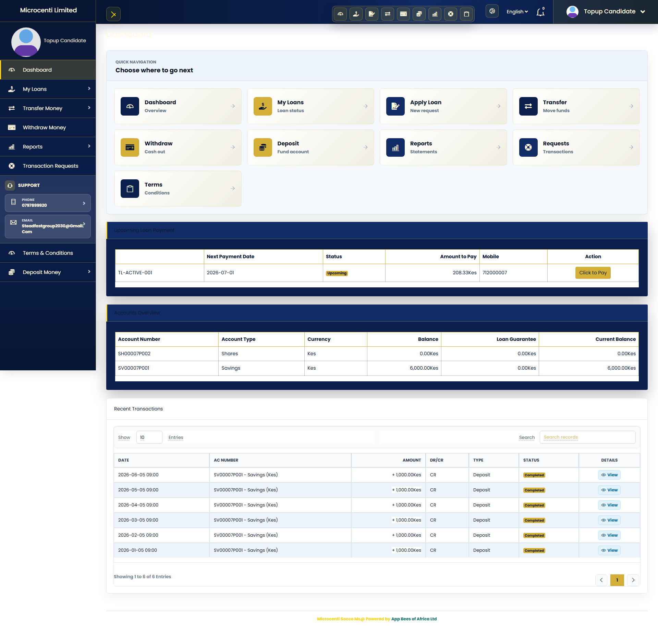
Task: View details of 2026-01-05 transaction
Action: click(x=609, y=551)
